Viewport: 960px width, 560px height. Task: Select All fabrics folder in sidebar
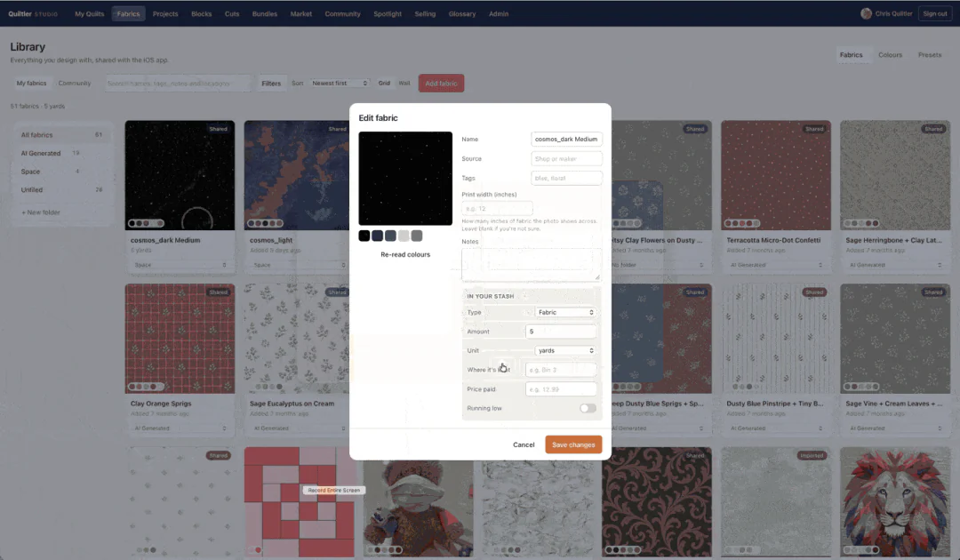pos(61,134)
